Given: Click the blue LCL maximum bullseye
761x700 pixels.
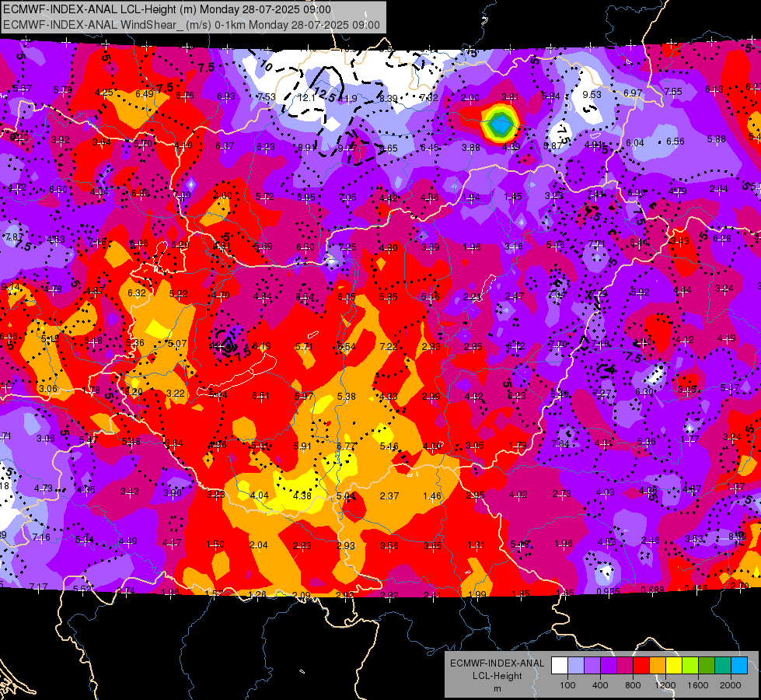Looking at the screenshot, I should click(500, 125).
